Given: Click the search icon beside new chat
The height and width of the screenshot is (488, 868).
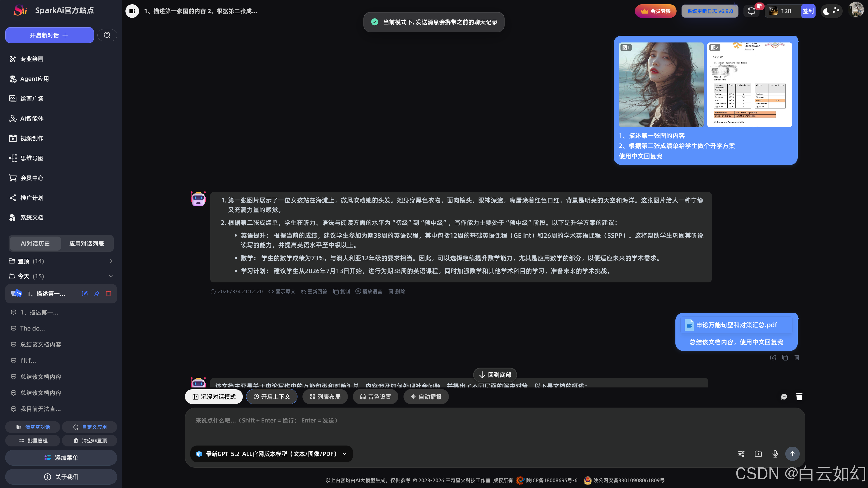Looking at the screenshot, I should 107,35.
